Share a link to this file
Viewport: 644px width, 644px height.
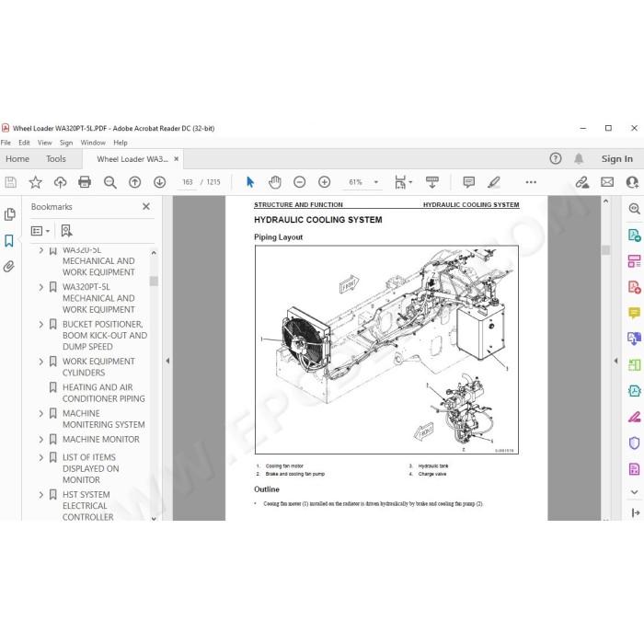pos(582,182)
